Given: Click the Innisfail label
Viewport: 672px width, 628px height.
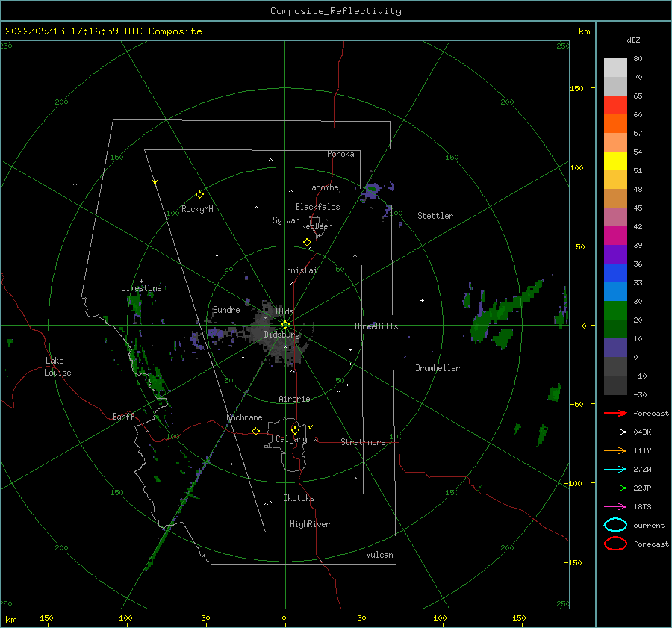Looking at the screenshot, I should pos(302,270).
